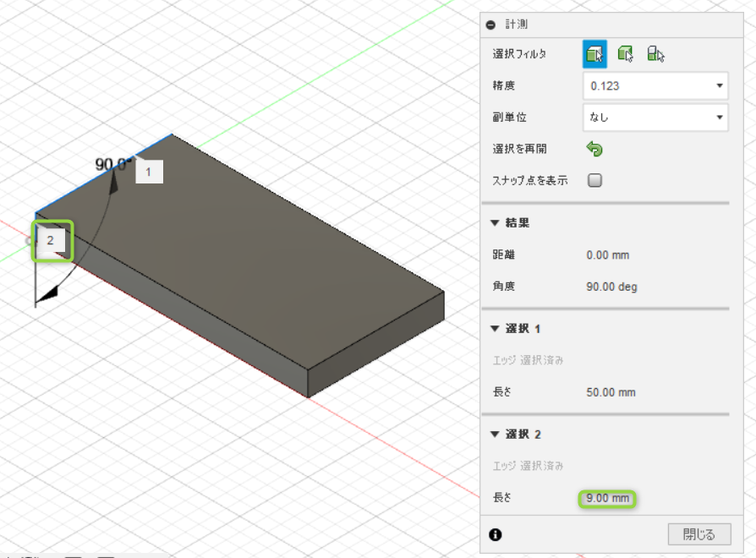Click the 閉じる close button
Image resolution: width=756 pixels, height=558 pixels.
click(699, 534)
